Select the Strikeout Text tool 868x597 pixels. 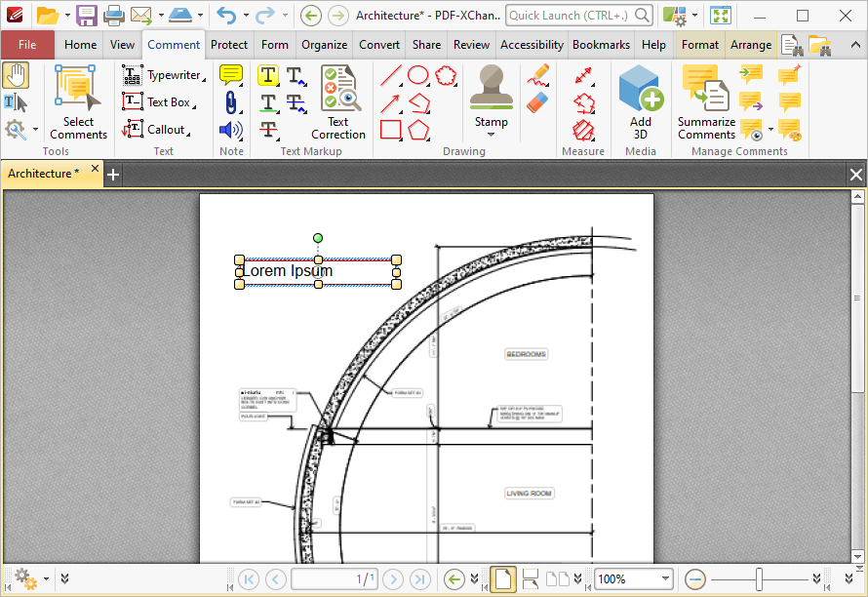coord(268,130)
